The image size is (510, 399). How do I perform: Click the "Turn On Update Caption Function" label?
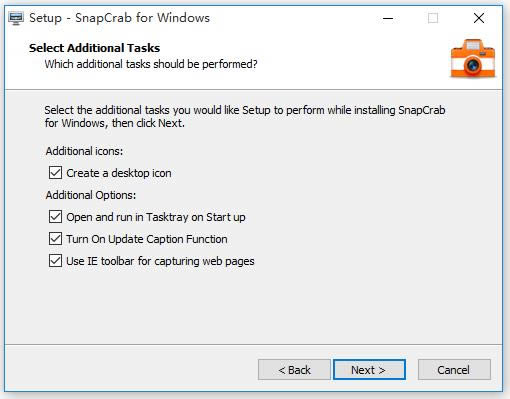147,239
